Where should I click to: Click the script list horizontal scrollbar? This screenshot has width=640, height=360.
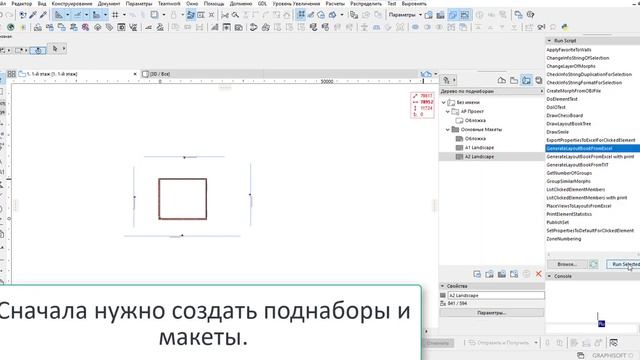[593, 254]
